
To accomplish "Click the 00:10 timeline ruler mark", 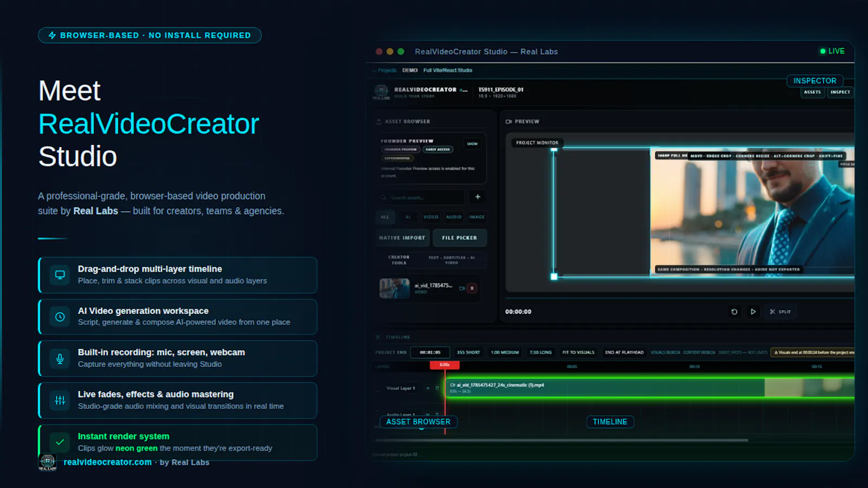I will pos(694,367).
